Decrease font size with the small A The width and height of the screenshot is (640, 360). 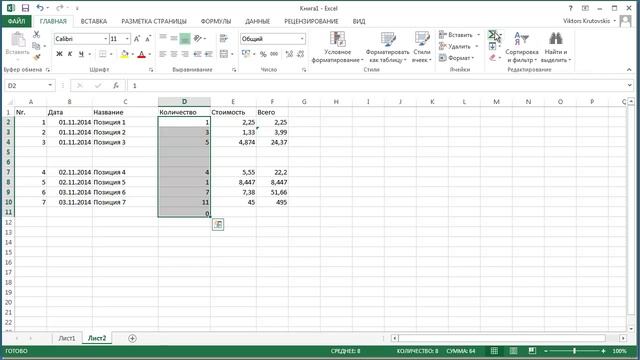148,39
